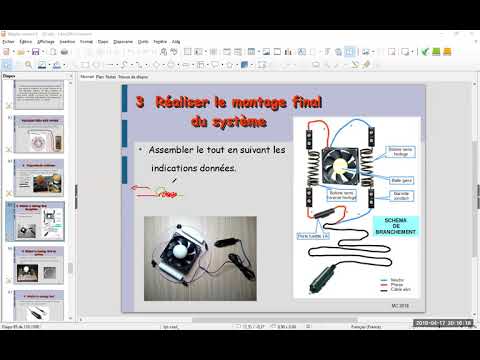The width and height of the screenshot is (480, 360).
Task: Expand the Insert Table dropdown arrow
Action: pyautogui.click(x=259, y=52)
